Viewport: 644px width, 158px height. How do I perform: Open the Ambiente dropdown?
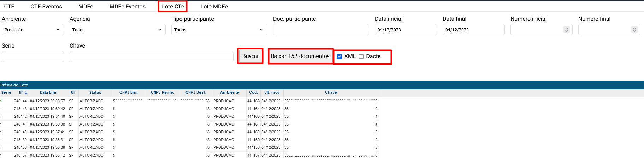(33, 30)
